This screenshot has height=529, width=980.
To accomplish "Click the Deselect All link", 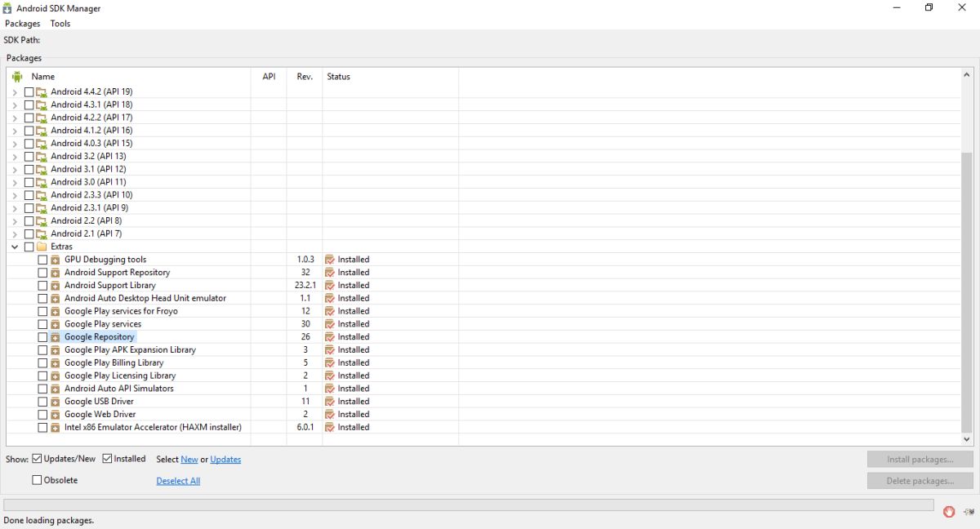I will [x=178, y=481].
